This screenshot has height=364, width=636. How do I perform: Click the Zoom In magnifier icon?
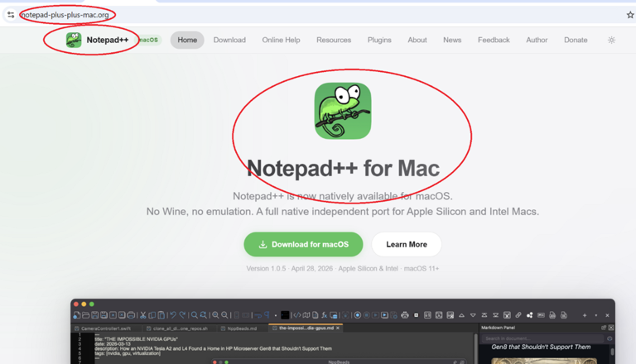point(215,315)
